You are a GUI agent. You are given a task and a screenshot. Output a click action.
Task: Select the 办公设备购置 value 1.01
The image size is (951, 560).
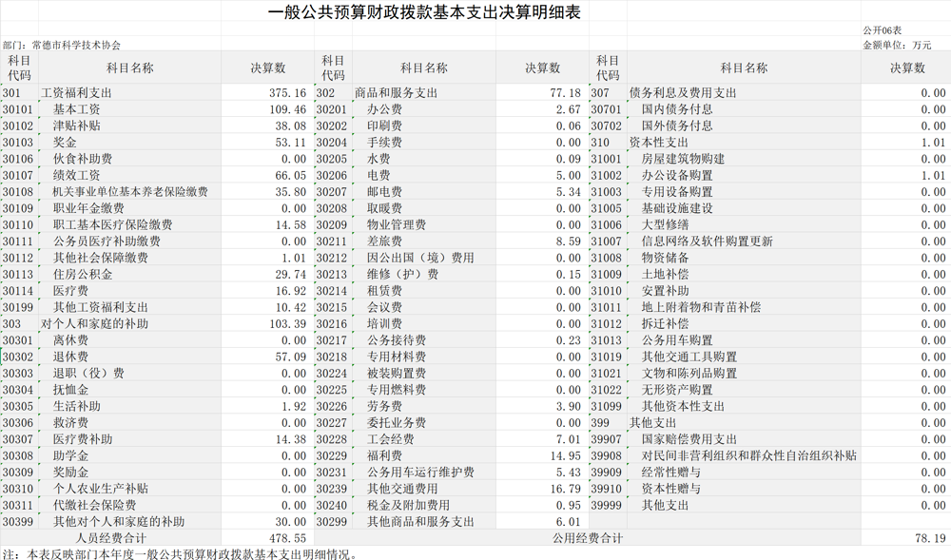tap(933, 175)
